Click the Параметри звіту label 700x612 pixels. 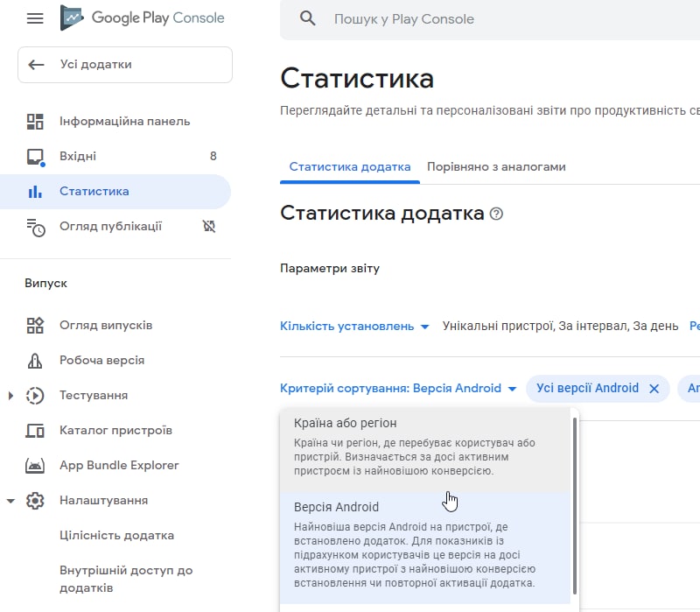click(330, 269)
